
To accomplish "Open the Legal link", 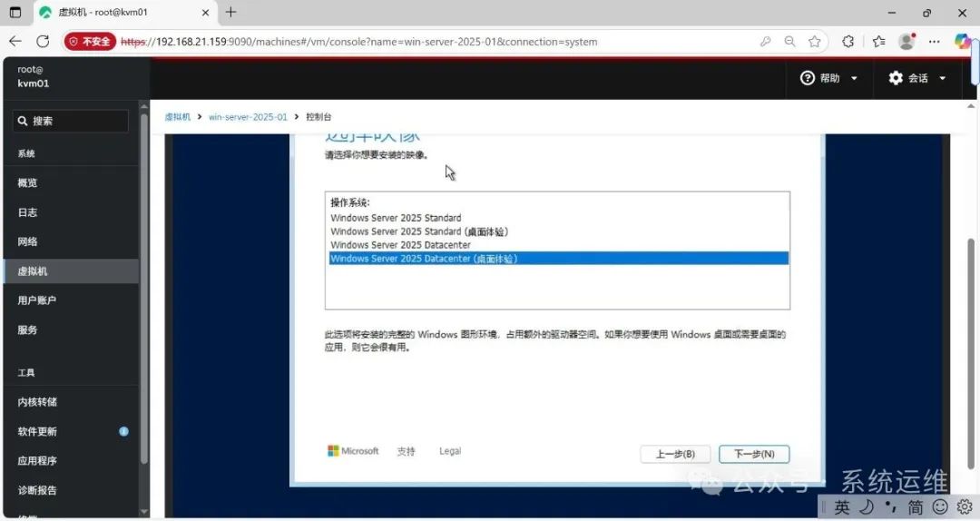I will tap(450, 451).
